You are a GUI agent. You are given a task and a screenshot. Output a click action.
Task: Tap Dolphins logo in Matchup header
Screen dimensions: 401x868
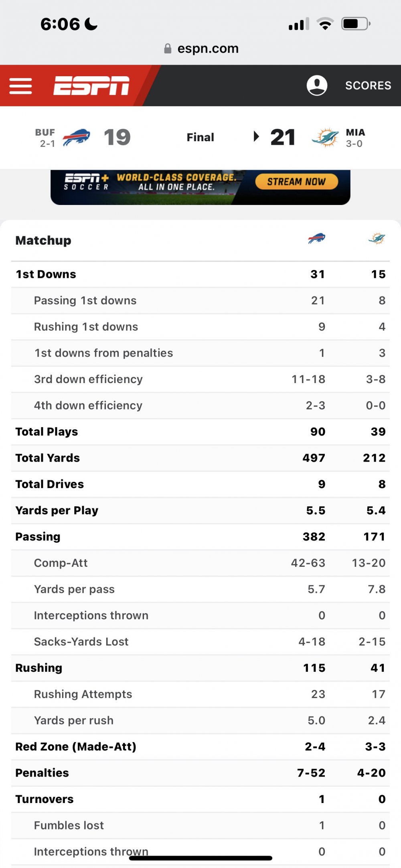click(377, 239)
